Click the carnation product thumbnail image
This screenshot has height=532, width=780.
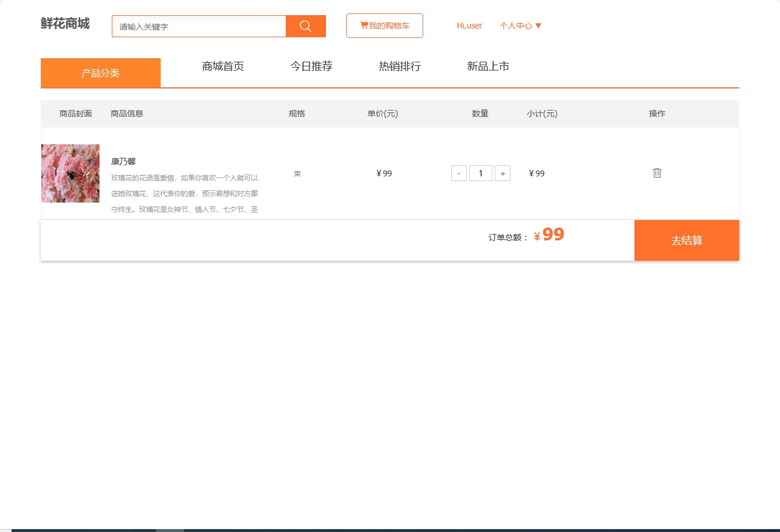(70, 173)
